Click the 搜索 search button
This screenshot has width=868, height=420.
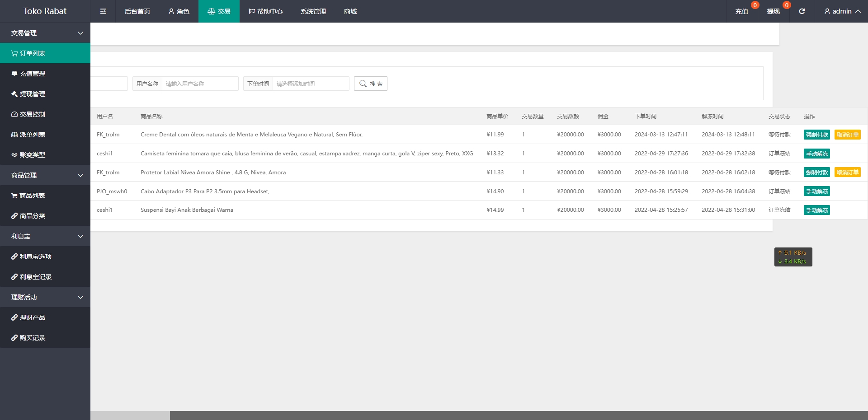pyautogui.click(x=371, y=84)
